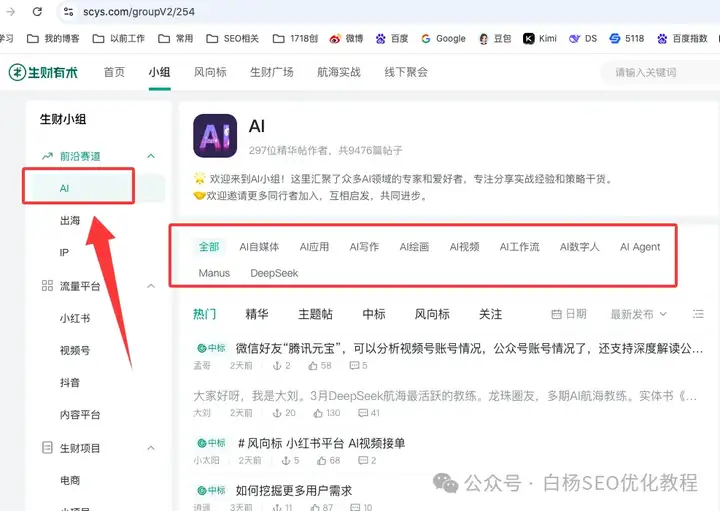Select 小红书 in sidebar
The height and width of the screenshot is (511, 720).
point(75,318)
